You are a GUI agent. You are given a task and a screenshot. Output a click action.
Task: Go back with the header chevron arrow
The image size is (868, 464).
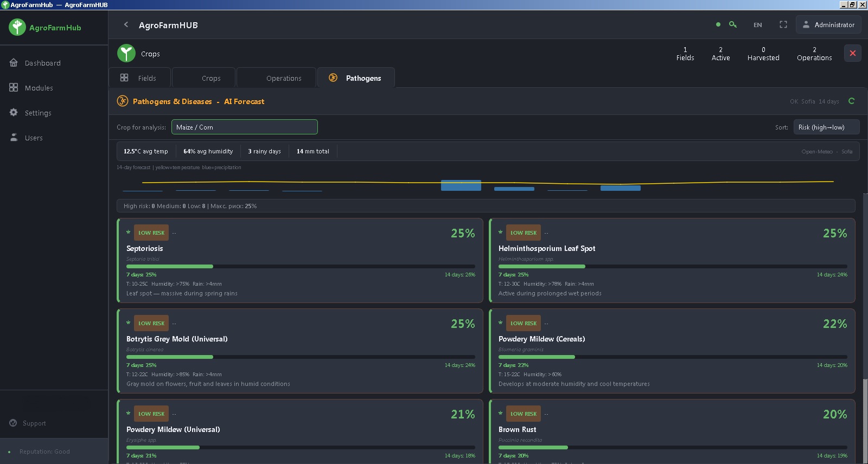[126, 25]
